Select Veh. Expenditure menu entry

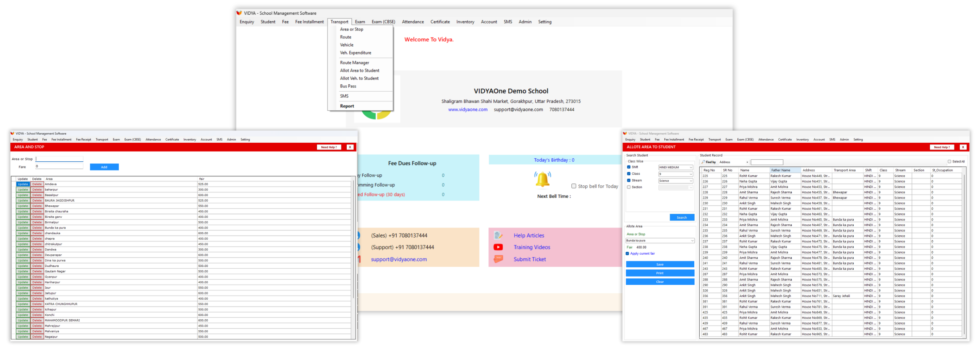tap(356, 53)
